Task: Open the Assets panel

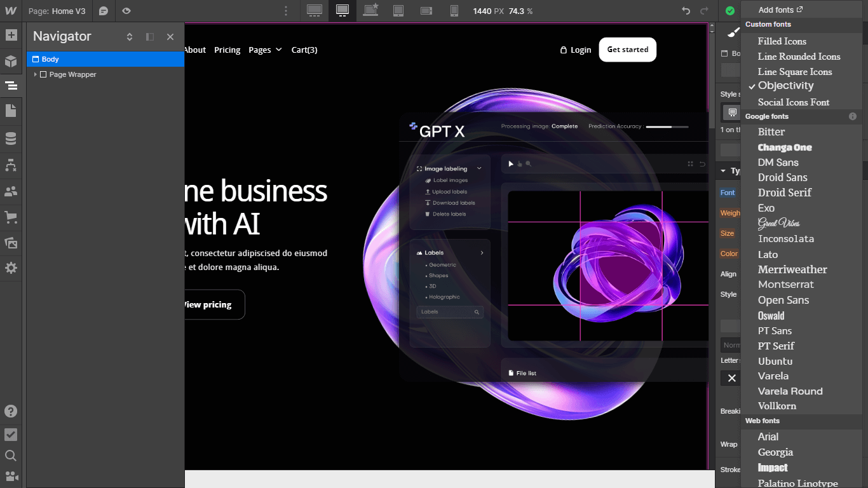Action: pos(10,243)
